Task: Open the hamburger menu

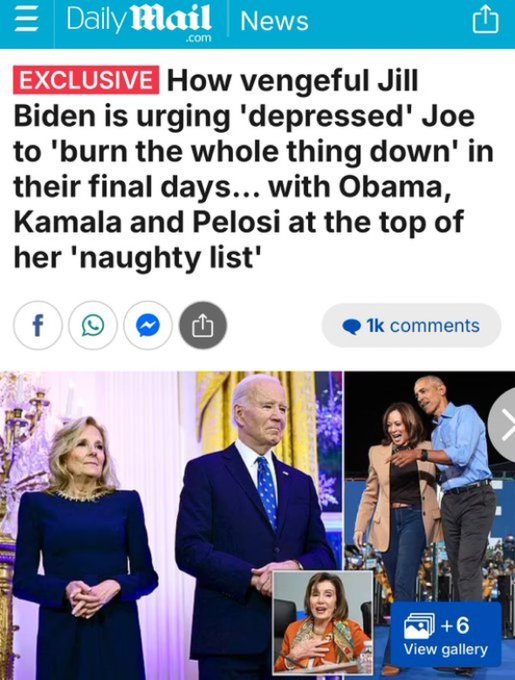Action: (26, 22)
